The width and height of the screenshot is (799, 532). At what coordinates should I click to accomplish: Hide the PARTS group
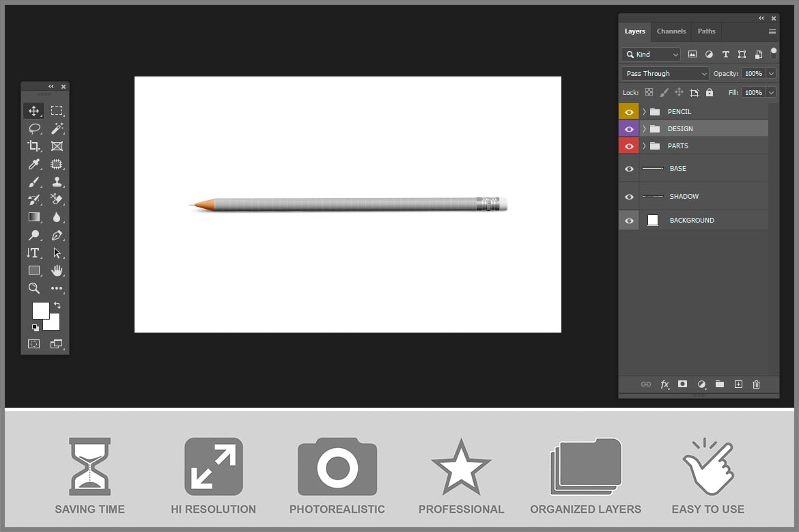click(629, 145)
